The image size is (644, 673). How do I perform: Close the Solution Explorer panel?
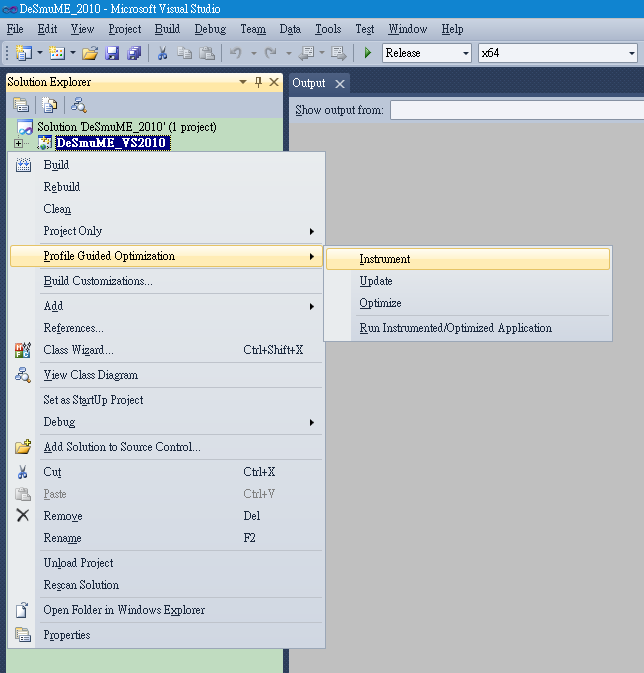coord(274,82)
